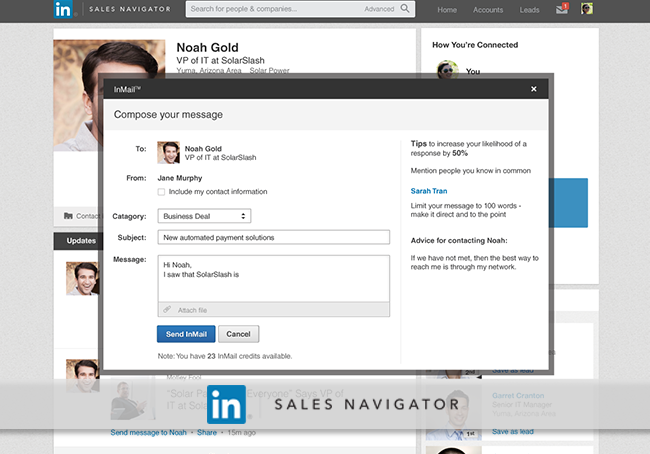Image resolution: width=650 pixels, height=454 pixels.
Task: Click into the Subject text field
Action: pyautogui.click(x=272, y=237)
